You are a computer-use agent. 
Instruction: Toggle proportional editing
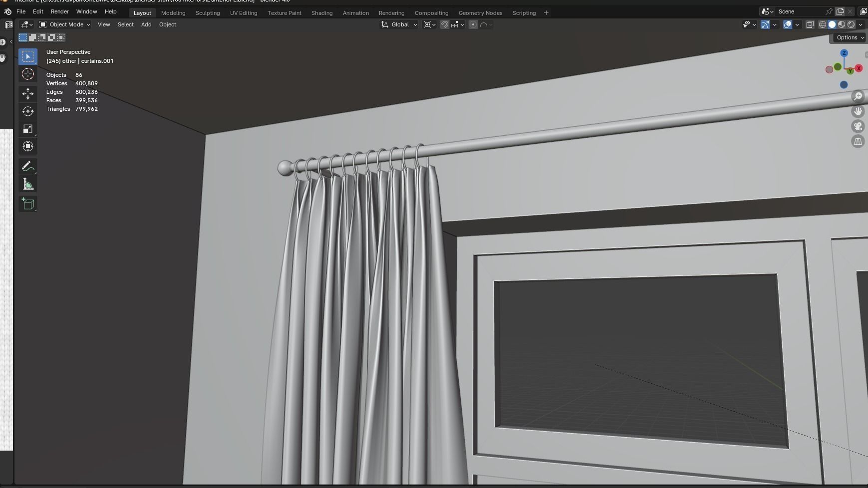[473, 24]
